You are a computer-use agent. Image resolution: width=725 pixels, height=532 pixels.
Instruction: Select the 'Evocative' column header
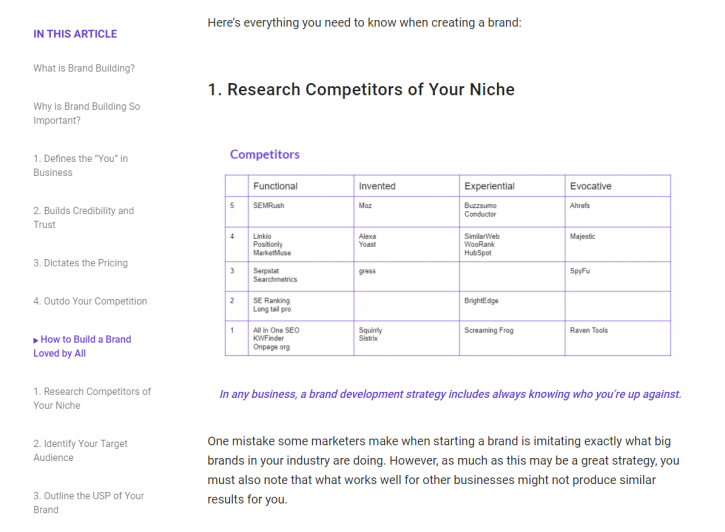click(x=618, y=186)
